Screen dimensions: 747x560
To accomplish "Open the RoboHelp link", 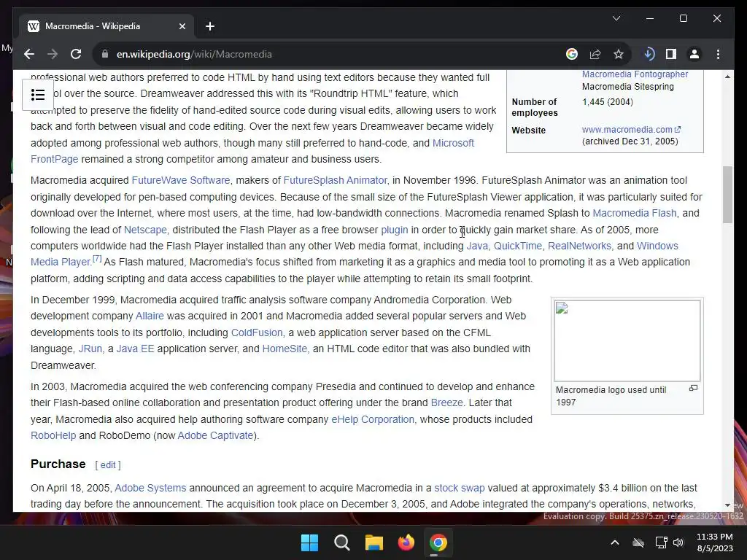I will point(53,436).
